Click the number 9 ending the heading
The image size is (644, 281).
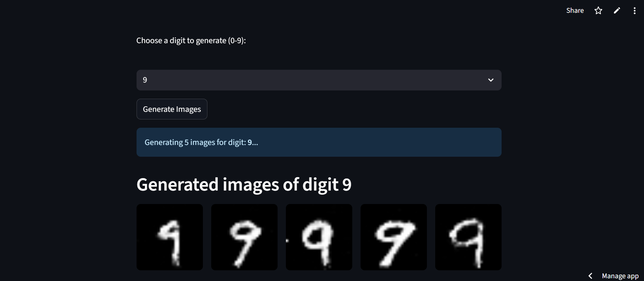click(347, 184)
